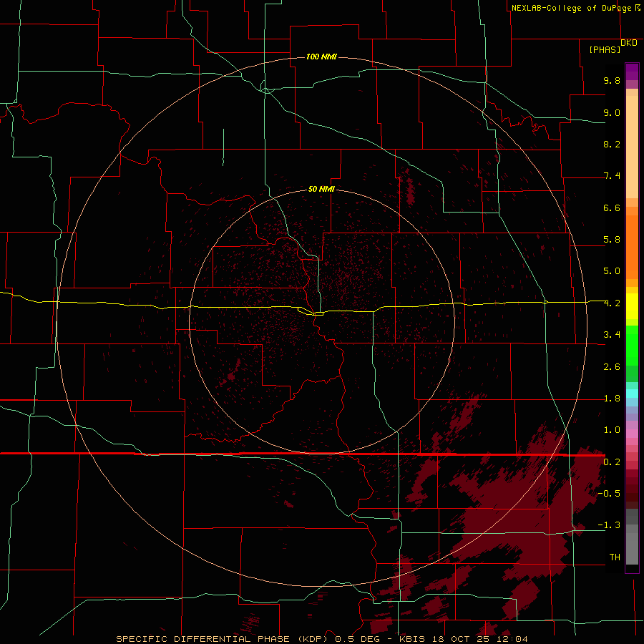Click the 5.8 value on the color scale
Viewport: 644px width, 644px height.
(612, 240)
